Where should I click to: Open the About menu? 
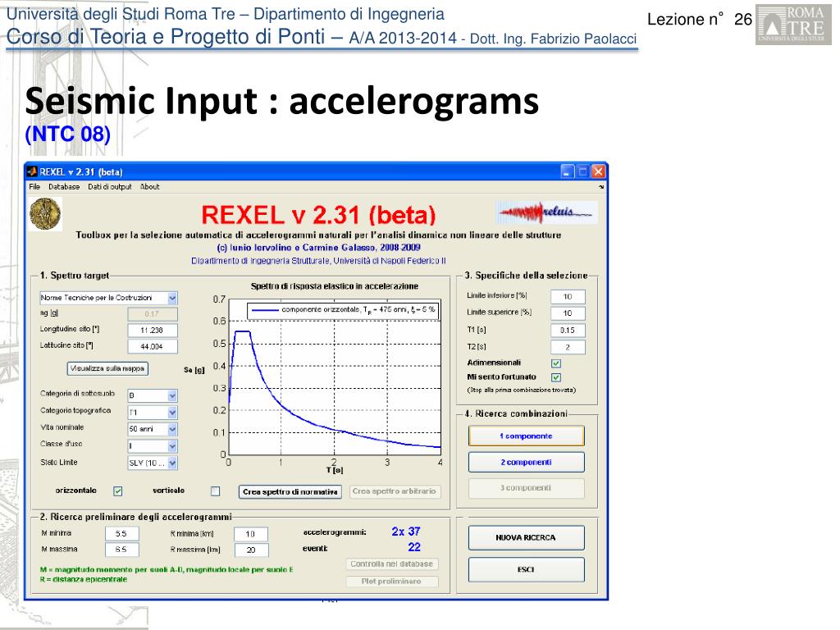click(x=149, y=186)
